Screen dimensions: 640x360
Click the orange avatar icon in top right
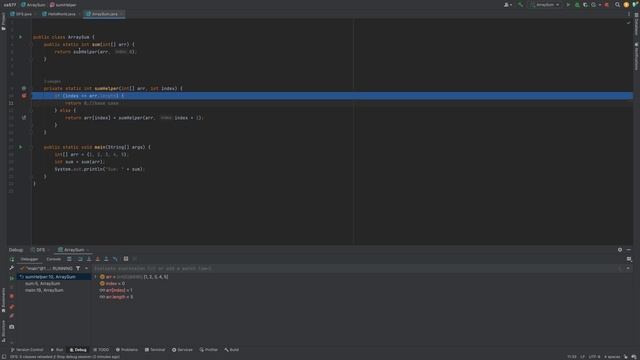[x=626, y=5]
